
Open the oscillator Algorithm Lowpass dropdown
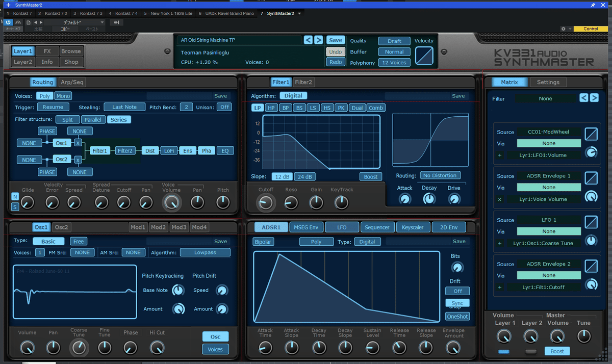point(205,252)
